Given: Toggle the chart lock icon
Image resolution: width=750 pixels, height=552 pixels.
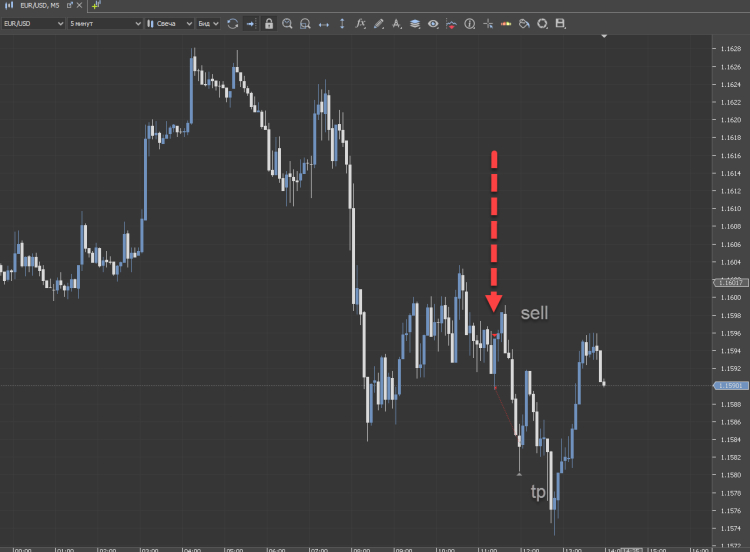Looking at the screenshot, I should [269, 23].
